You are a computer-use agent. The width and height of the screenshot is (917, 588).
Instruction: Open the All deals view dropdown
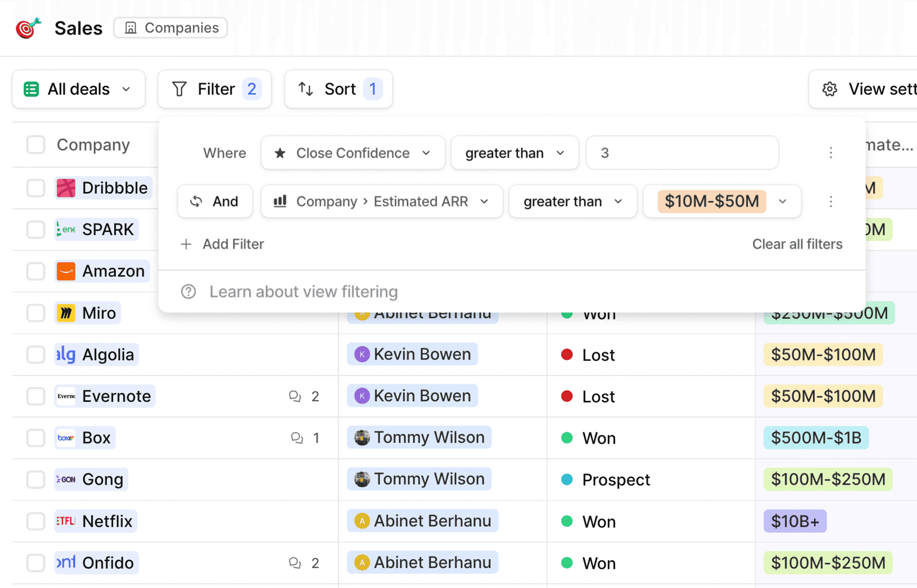coord(78,89)
